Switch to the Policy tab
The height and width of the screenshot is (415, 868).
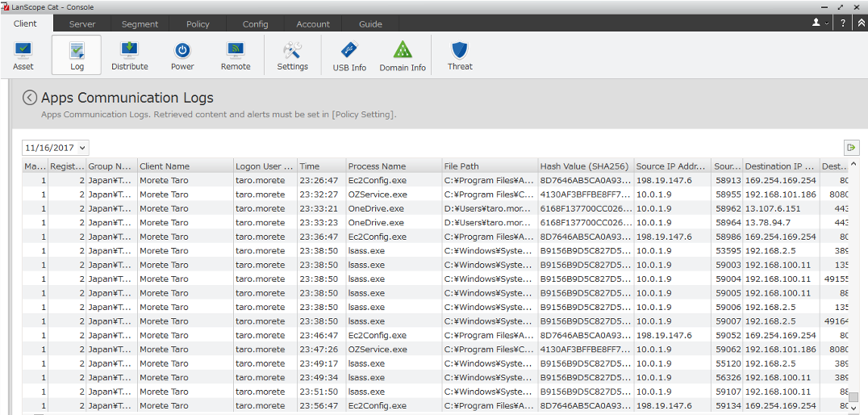198,24
